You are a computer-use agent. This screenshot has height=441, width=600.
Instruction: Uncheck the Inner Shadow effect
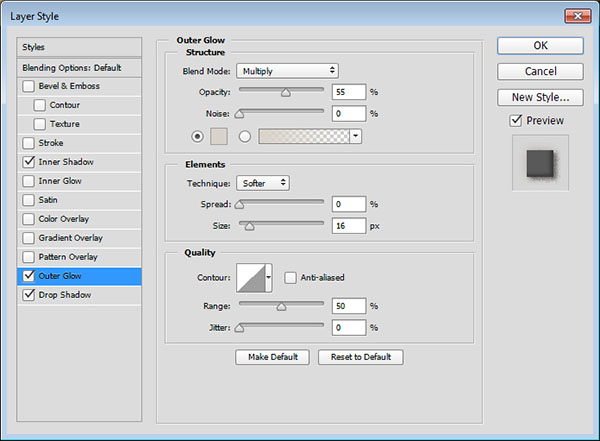[x=28, y=162]
